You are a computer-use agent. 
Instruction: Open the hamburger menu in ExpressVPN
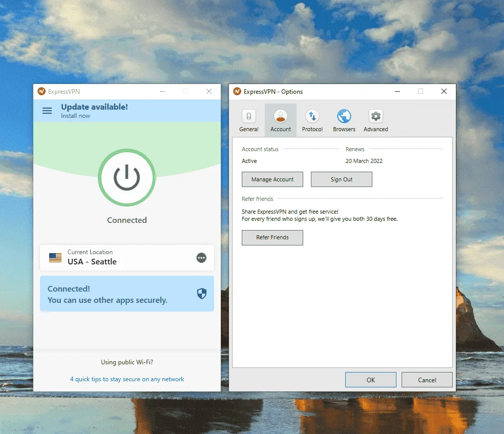tap(47, 111)
